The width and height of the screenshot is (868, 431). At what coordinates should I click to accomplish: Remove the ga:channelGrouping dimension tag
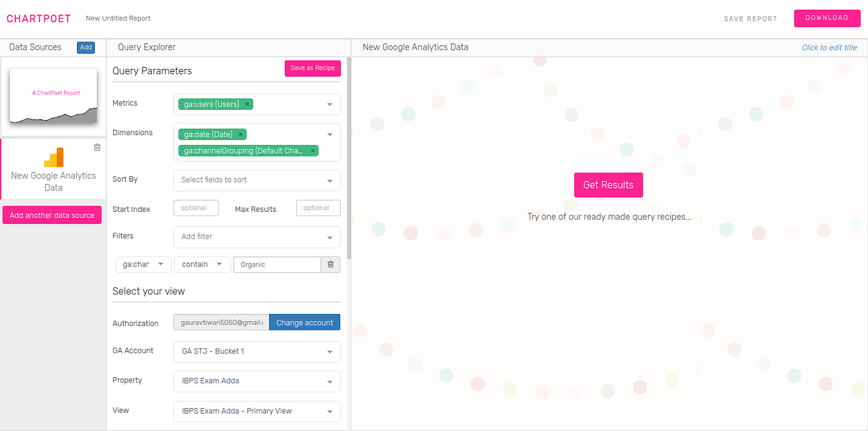click(313, 151)
